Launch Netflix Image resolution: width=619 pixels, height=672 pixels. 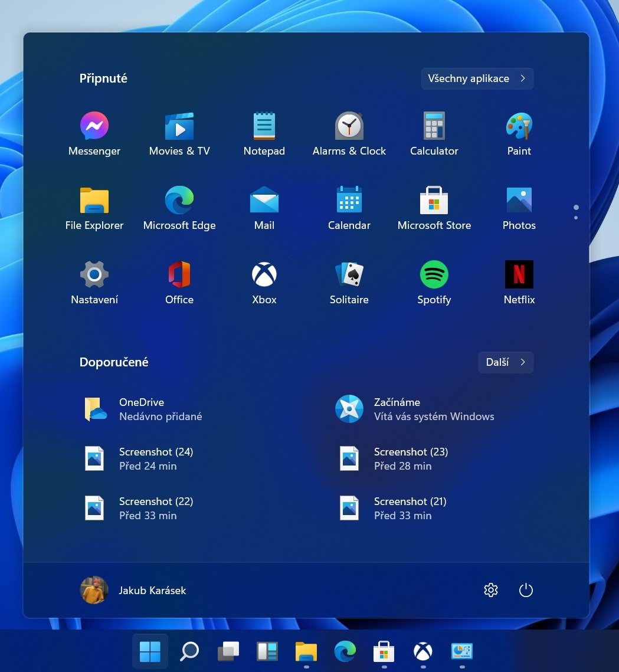coord(519,283)
